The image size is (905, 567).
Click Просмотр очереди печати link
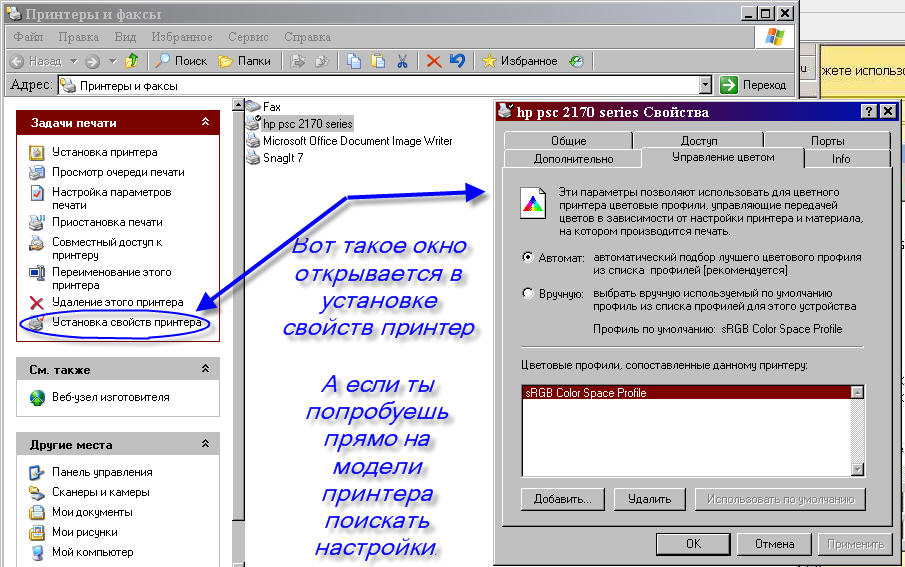[x=118, y=172]
